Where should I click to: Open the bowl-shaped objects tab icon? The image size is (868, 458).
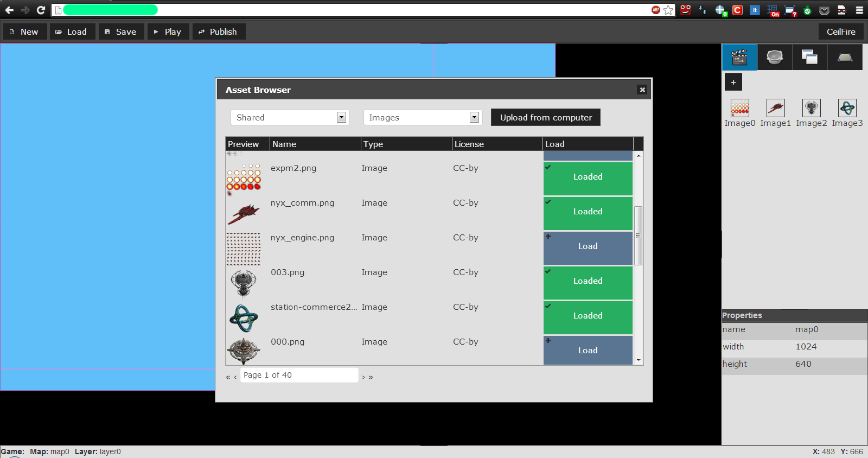pyautogui.click(x=775, y=57)
